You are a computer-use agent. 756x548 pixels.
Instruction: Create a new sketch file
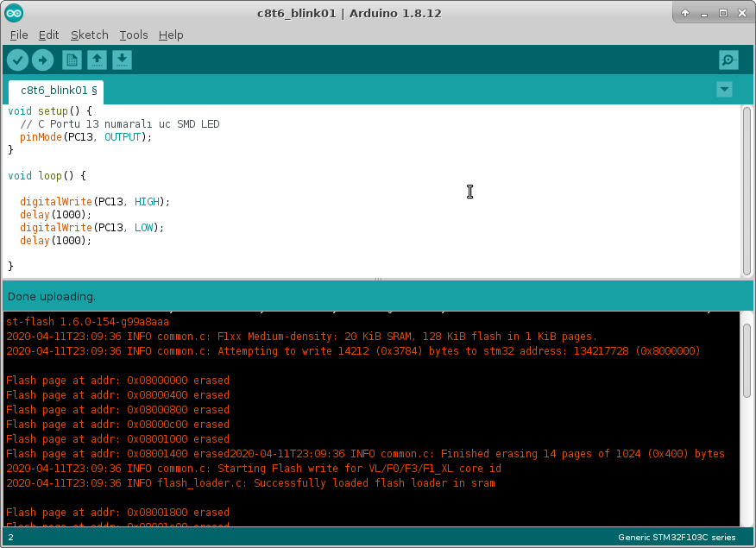[x=72, y=60]
